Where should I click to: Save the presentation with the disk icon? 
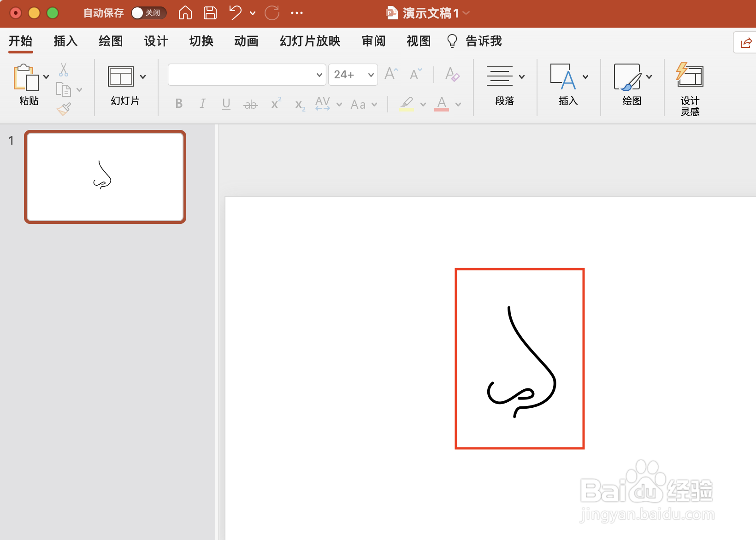click(210, 13)
